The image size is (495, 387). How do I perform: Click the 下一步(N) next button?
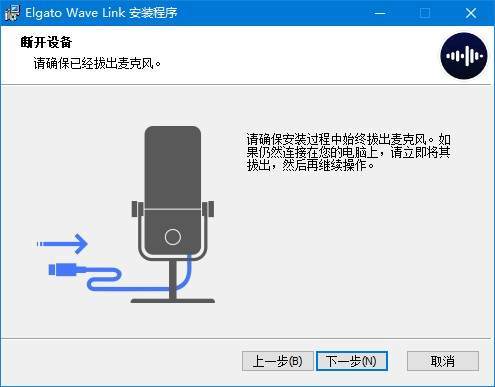pyautogui.click(x=352, y=361)
